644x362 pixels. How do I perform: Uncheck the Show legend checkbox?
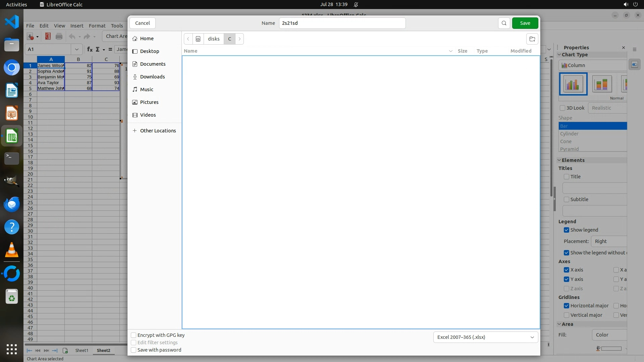567,230
